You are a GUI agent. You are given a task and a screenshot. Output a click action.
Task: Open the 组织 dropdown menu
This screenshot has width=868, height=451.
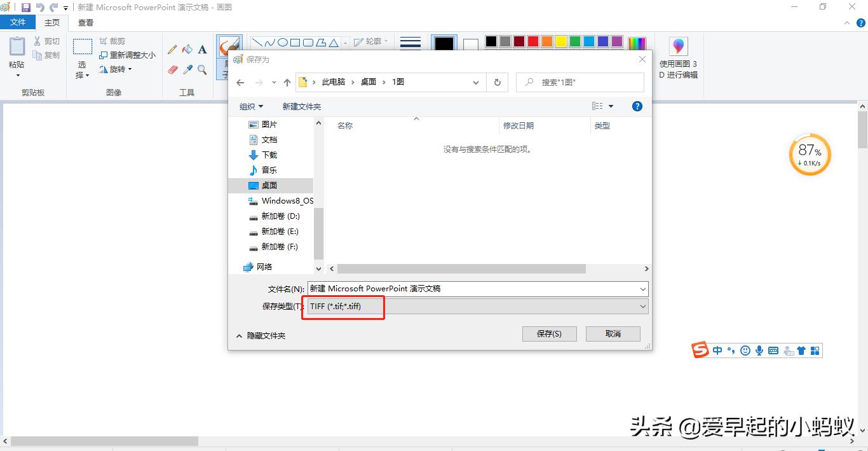250,106
